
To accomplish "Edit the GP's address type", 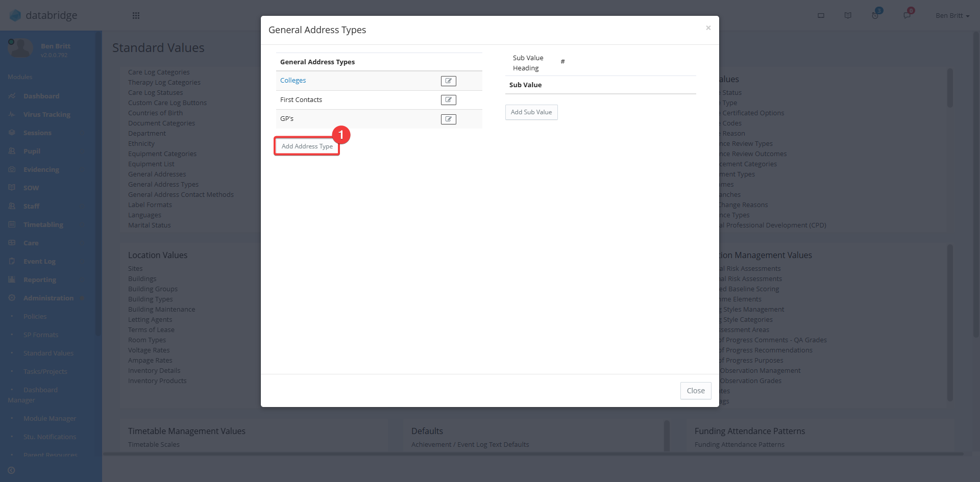I will 448,119.
